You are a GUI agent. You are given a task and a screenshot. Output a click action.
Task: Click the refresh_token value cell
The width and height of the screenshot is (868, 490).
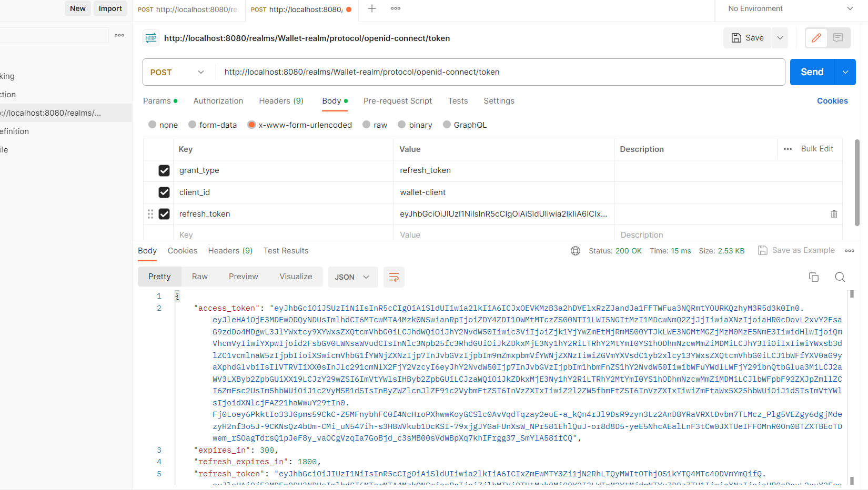(504, 214)
